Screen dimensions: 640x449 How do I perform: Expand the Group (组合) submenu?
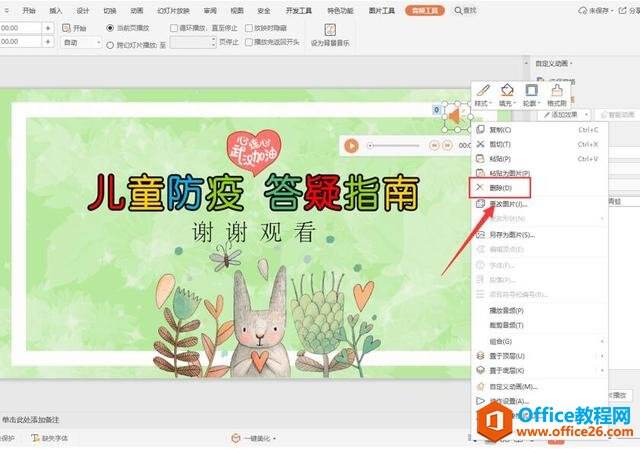pos(539,341)
